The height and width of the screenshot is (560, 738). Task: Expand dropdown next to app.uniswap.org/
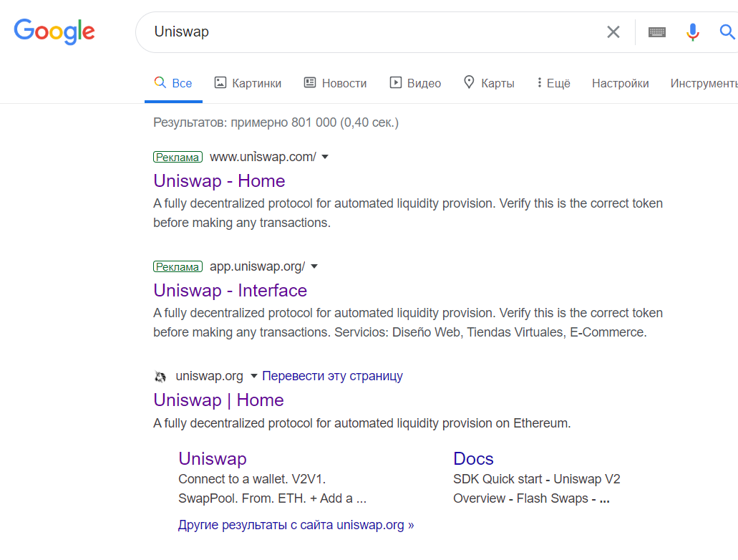pyautogui.click(x=314, y=266)
